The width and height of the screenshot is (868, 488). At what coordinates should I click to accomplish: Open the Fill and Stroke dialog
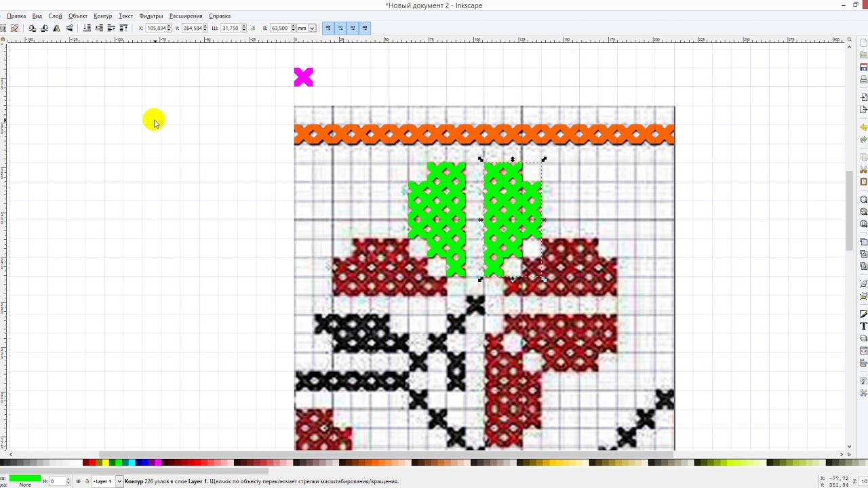click(863, 314)
